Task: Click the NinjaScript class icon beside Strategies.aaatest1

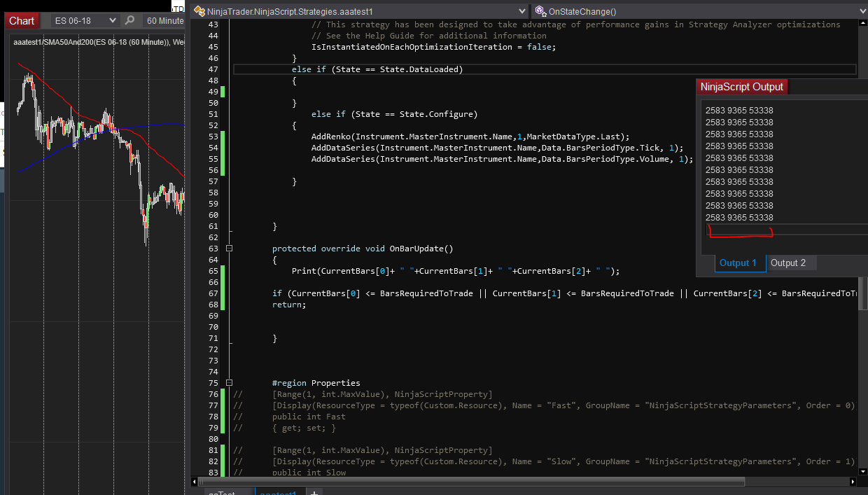Action: (199, 11)
